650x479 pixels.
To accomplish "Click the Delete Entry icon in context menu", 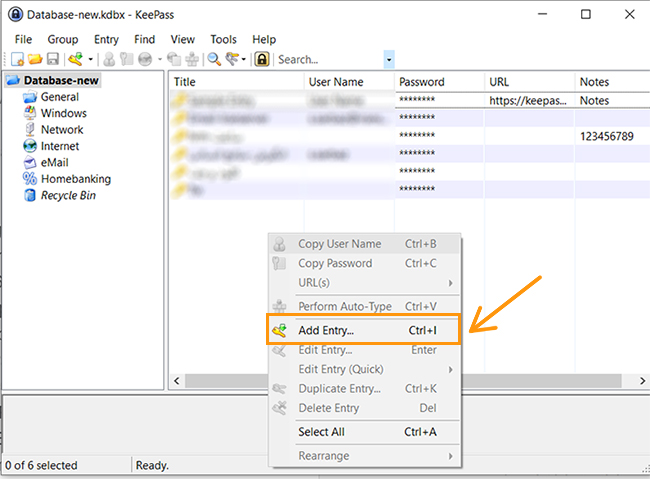I will click(x=279, y=408).
